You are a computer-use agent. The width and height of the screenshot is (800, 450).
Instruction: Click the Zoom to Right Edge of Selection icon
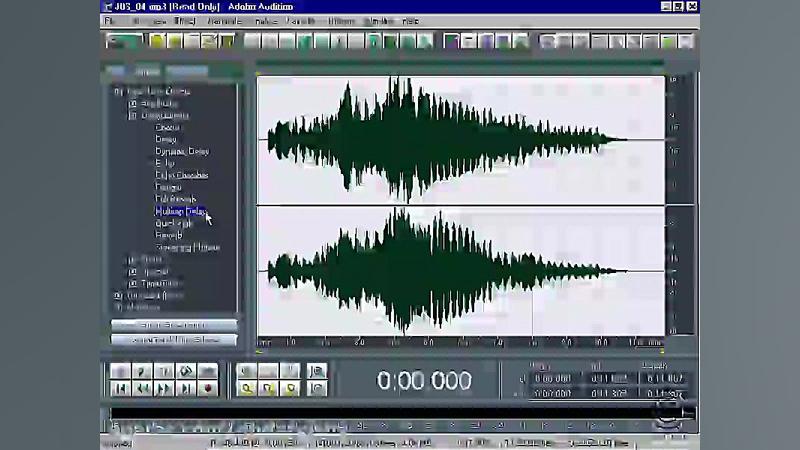[290, 389]
